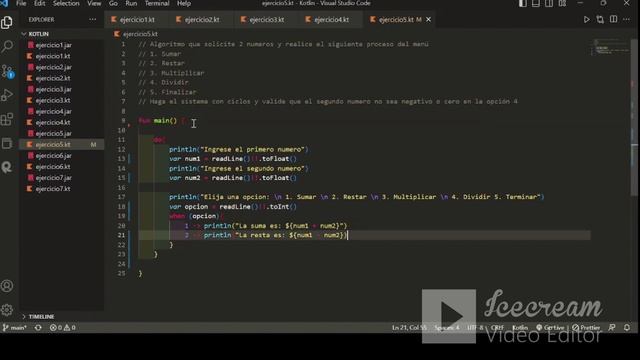
Task: Collapse the KOTLIN folder section
Action: pos(61,34)
